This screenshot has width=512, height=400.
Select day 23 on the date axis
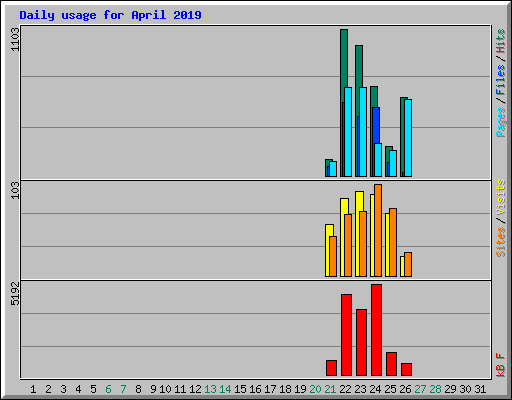click(360, 389)
